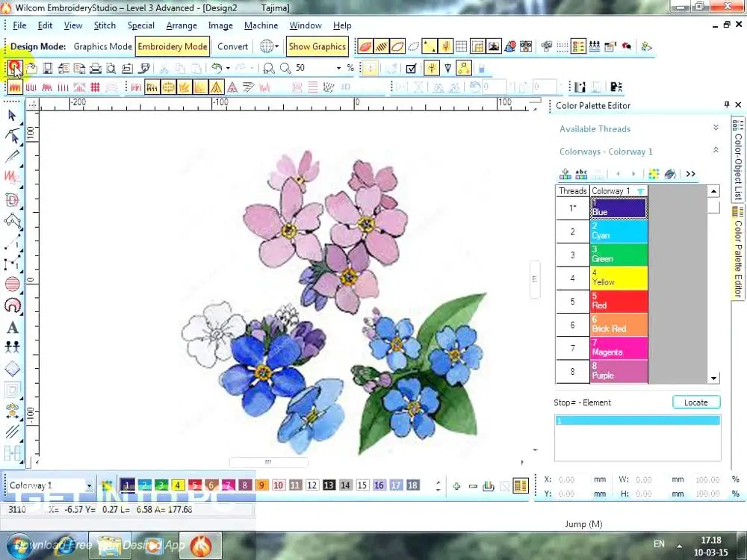Click the Windows Start button

(18, 544)
